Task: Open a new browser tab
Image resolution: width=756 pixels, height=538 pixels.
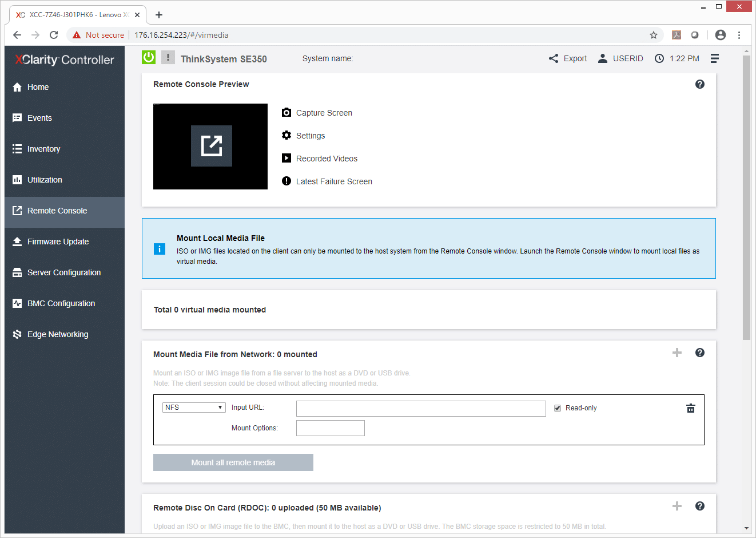Action: coord(159,15)
